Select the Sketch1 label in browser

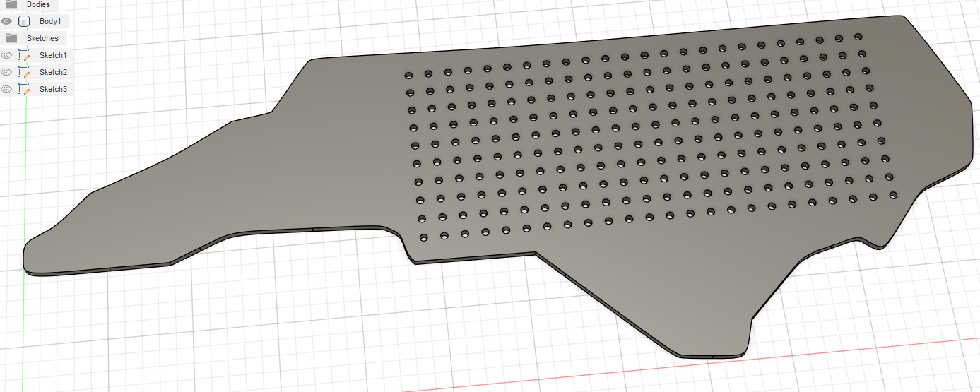click(53, 55)
